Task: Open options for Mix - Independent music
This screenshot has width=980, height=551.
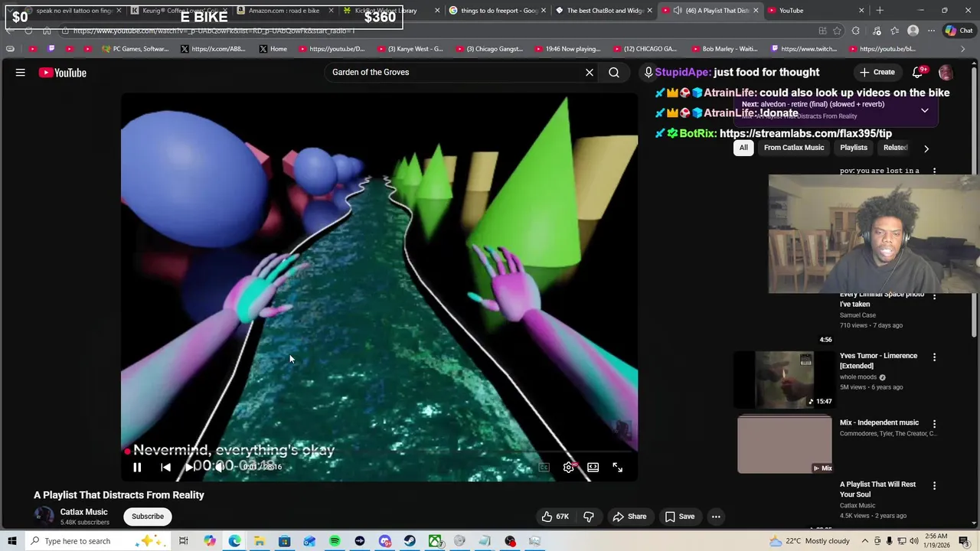Action: click(934, 423)
